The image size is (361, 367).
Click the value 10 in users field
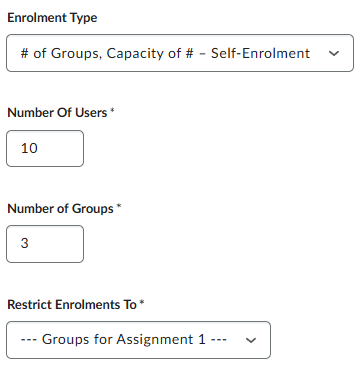point(29,148)
